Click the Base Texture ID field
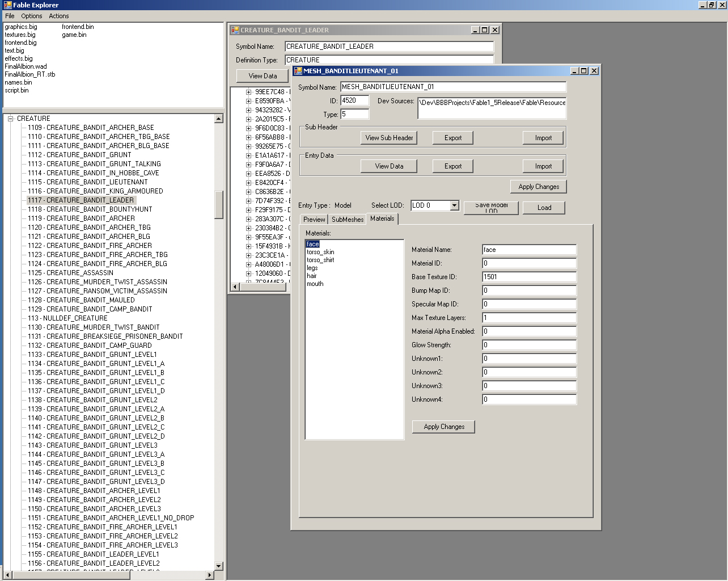This screenshot has height=581, width=728. click(x=529, y=277)
